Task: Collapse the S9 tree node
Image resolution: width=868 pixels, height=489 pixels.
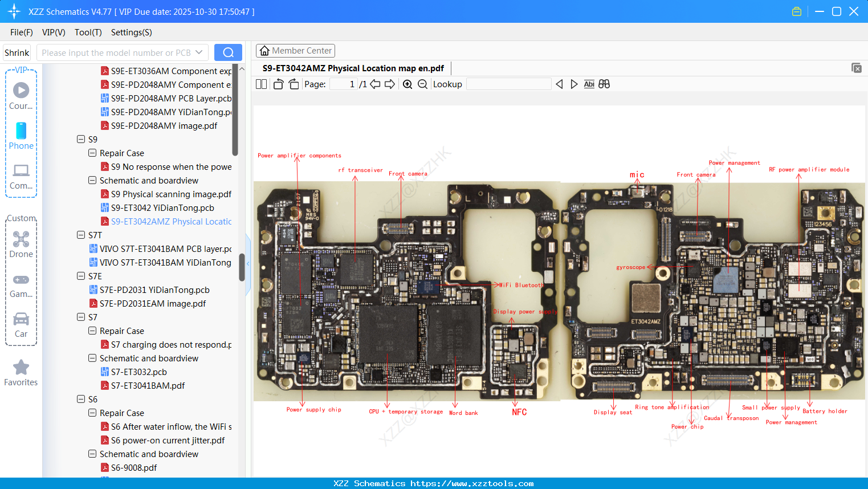Action: (x=81, y=139)
